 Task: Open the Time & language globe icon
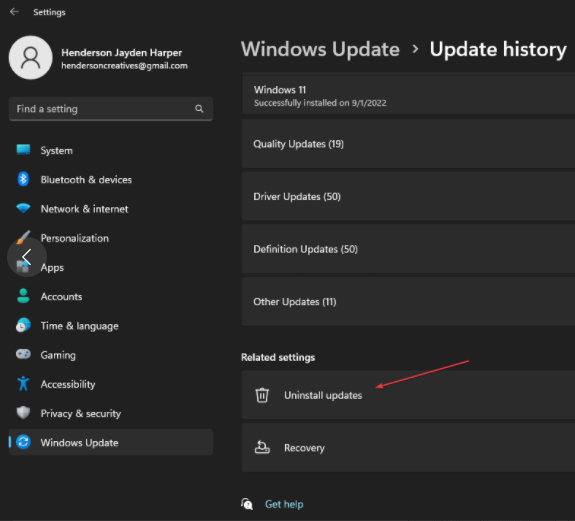[23, 325]
